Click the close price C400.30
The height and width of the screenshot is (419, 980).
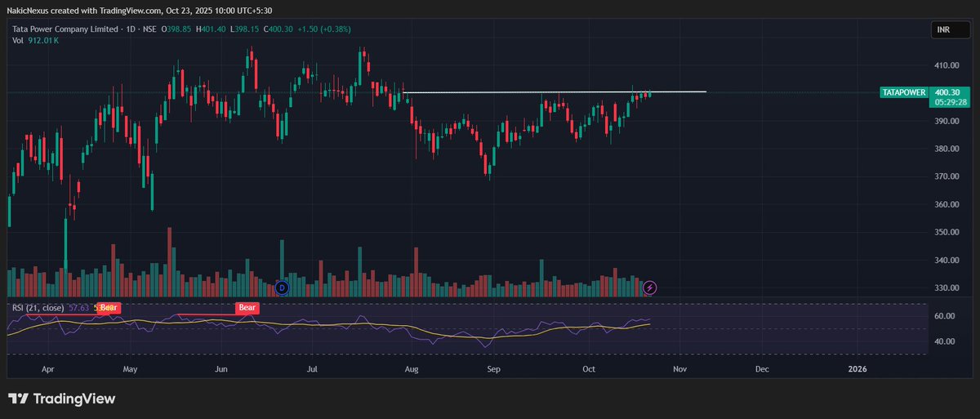(x=277, y=29)
